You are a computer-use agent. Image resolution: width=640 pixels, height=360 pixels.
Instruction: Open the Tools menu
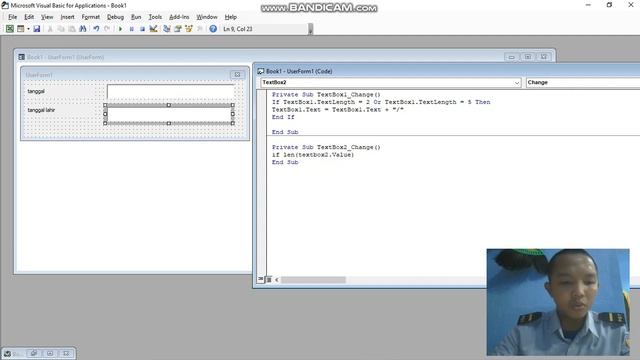[x=155, y=17]
